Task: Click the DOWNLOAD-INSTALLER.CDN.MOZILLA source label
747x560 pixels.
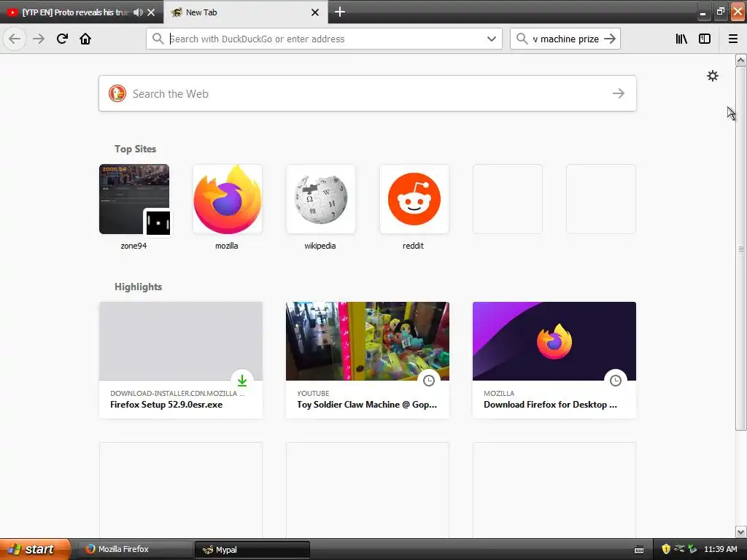Action: [177, 393]
